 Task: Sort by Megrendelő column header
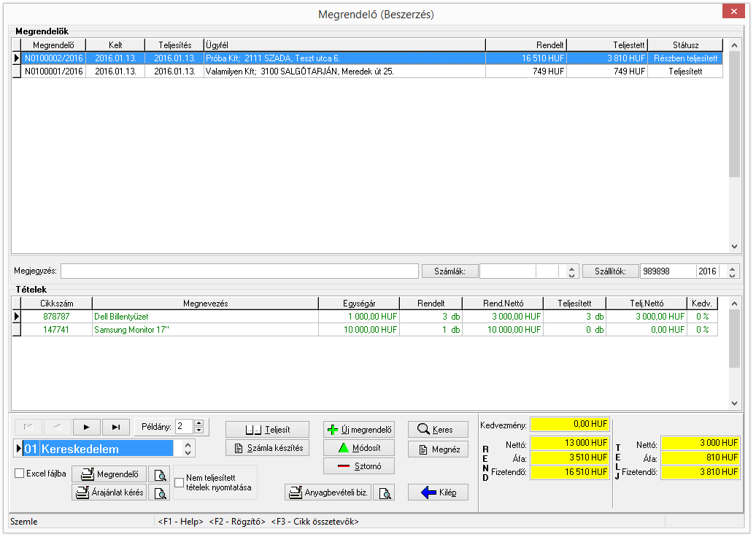53,45
